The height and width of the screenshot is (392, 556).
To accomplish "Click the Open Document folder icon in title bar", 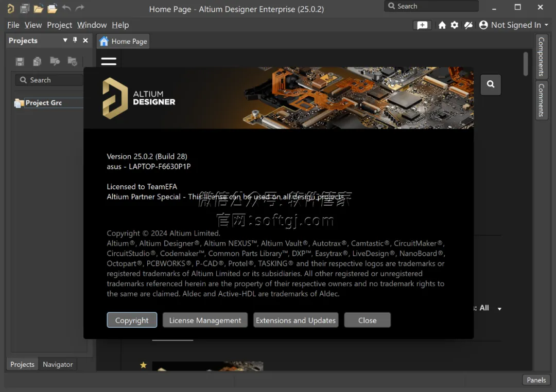I will (38, 8).
